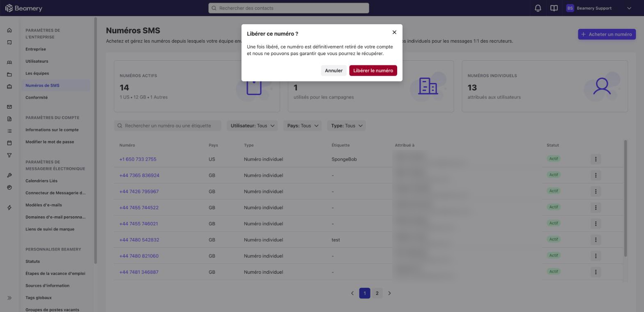Click the numbers table vertical scrollbar
This screenshot has height=312, width=644.
(x=626, y=199)
